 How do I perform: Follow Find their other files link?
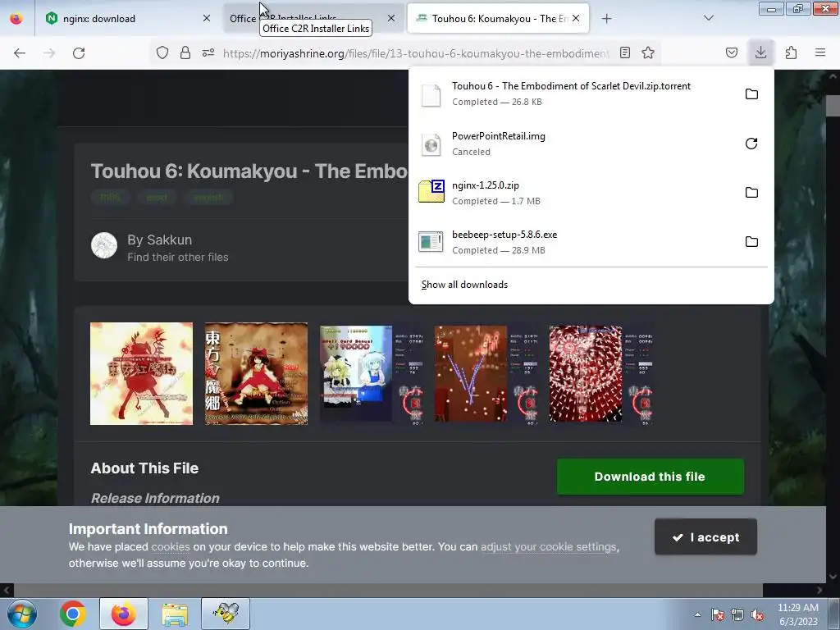tap(178, 257)
